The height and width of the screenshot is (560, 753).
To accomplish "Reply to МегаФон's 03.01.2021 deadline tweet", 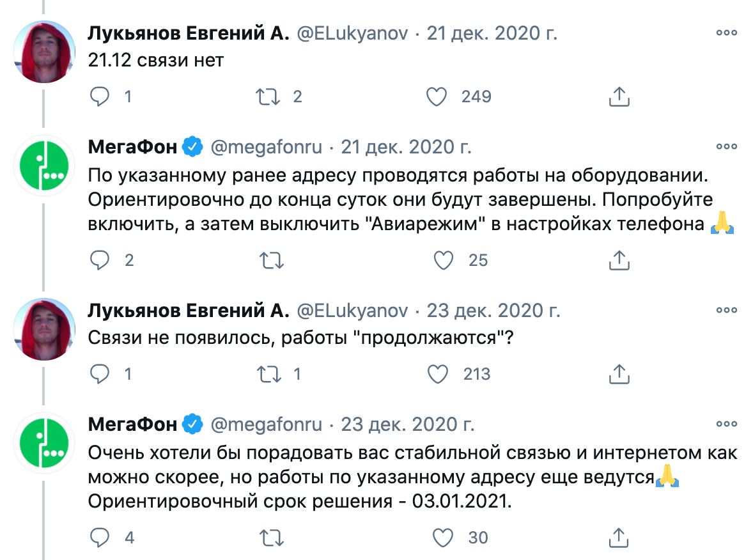I will [100, 538].
